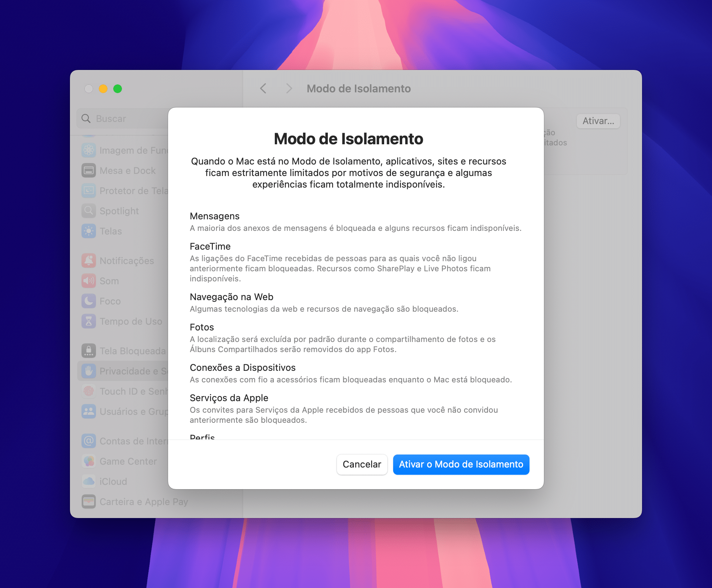
Task: Click the iCloud cloud icon
Action: [89, 481]
